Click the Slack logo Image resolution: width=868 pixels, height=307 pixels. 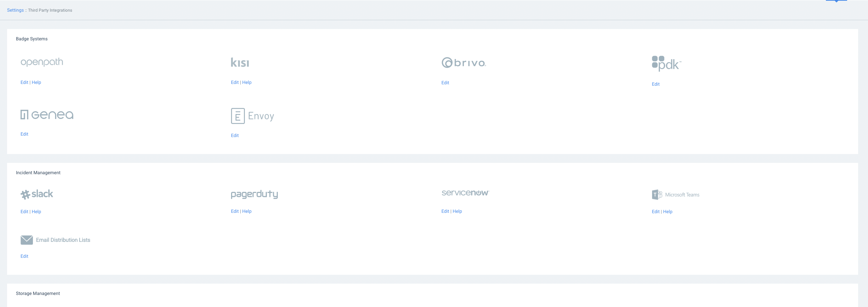click(x=37, y=194)
